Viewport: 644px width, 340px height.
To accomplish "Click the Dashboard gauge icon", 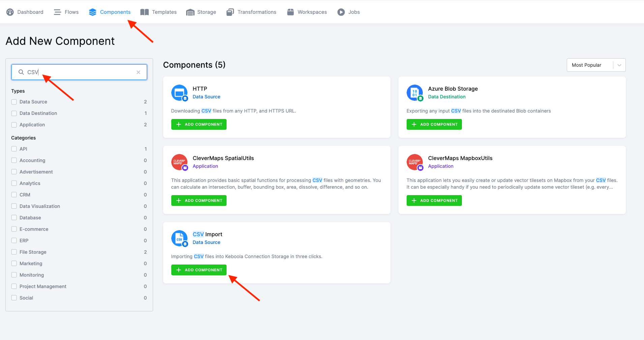I will [x=10, y=12].
